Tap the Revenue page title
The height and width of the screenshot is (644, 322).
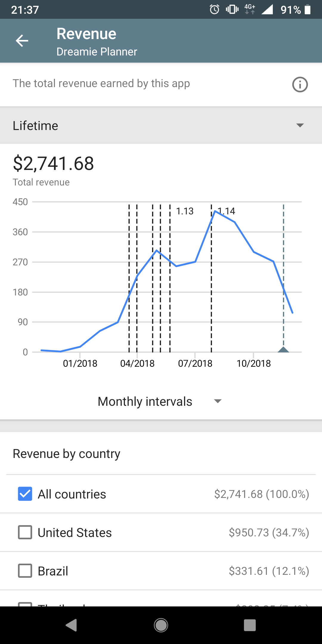[x=86, y=34]
